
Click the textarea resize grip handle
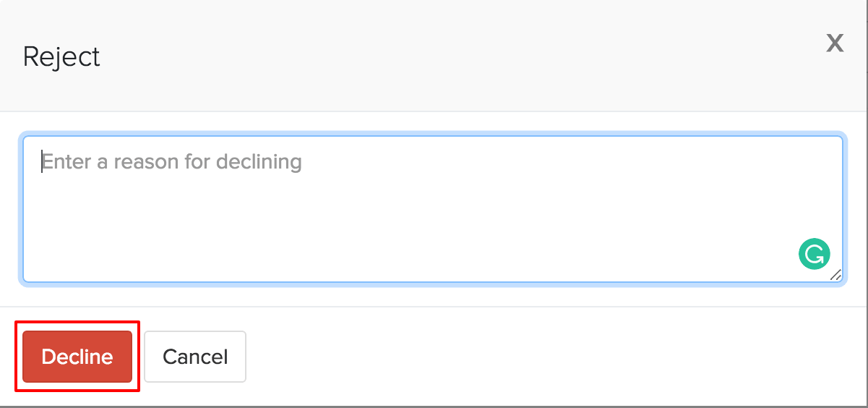pos(836,275)
